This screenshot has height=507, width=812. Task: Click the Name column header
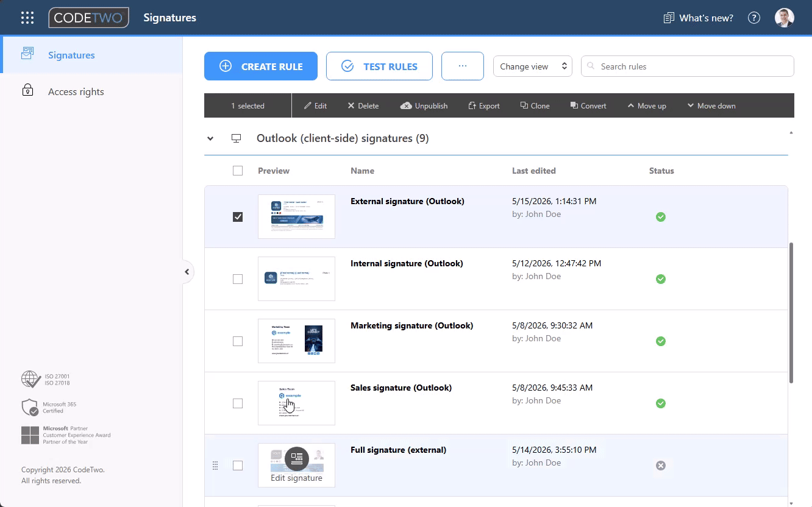362,171
